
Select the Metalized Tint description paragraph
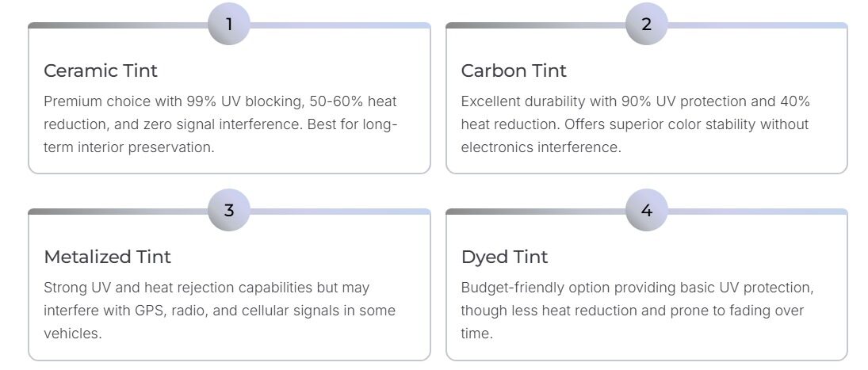point(220,311)
